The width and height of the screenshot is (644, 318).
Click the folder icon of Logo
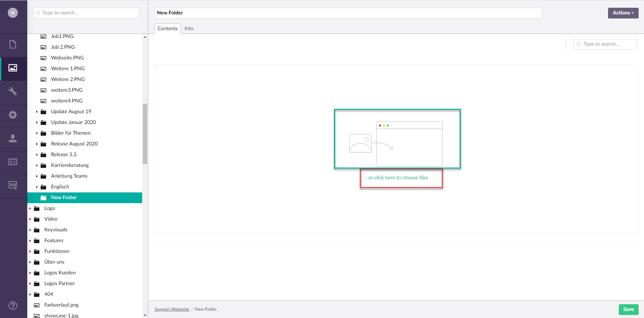click(x=37, y=209)
